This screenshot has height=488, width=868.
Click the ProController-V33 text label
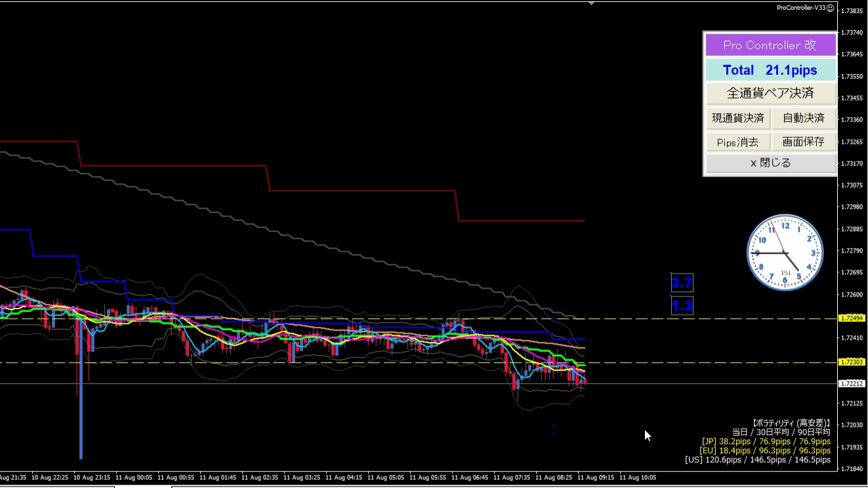click(x=800, y=8)
